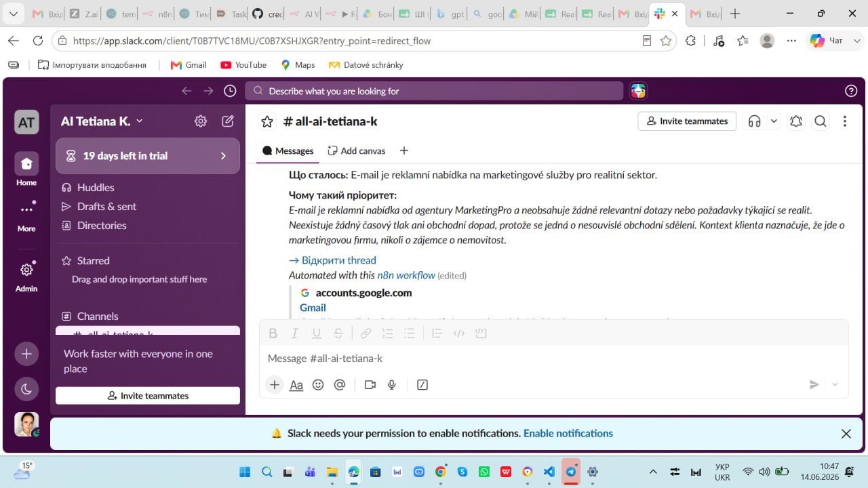868x488 pixels.
Task: Open huddle options dropdown arrow
Action: [774, 121]
